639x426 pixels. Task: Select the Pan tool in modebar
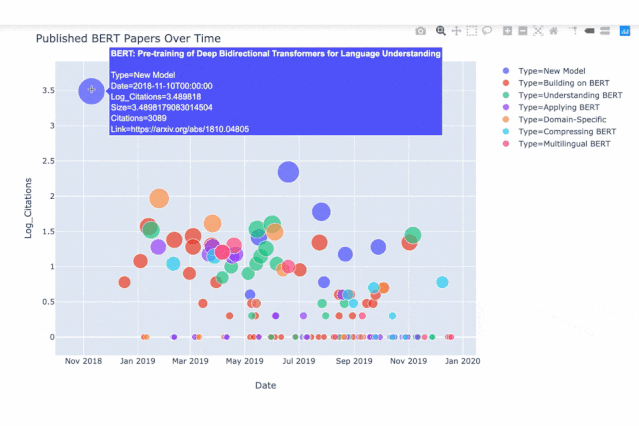pyautogui.click(x=456, y=31)
